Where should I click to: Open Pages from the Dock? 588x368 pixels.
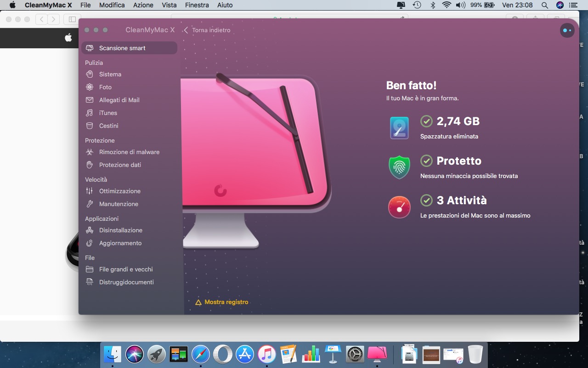pyautogui.click(x=288, y=354)
